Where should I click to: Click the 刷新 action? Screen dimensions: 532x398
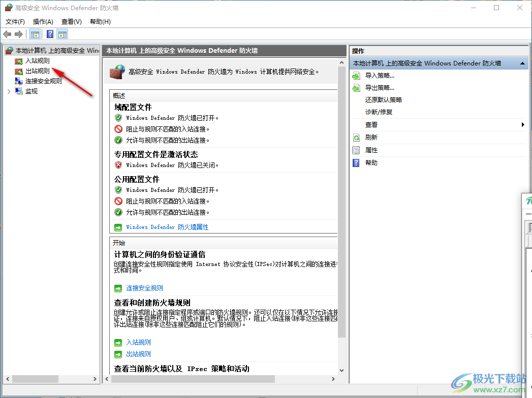(x=371, y=137)
